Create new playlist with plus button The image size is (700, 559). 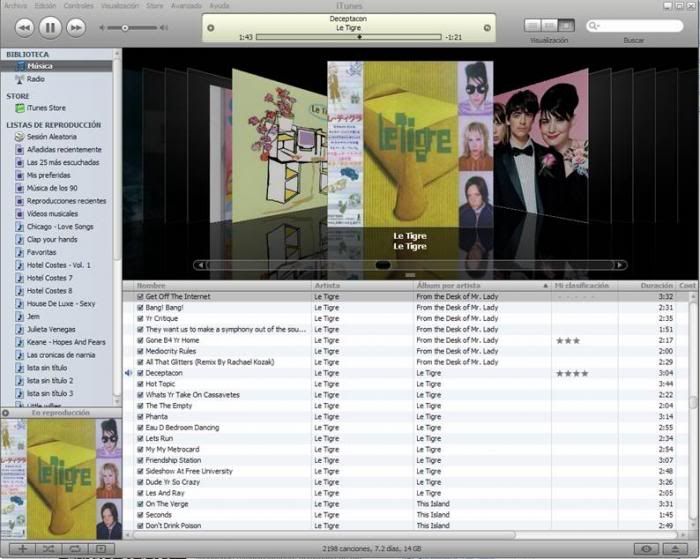[x=22, y=549]
